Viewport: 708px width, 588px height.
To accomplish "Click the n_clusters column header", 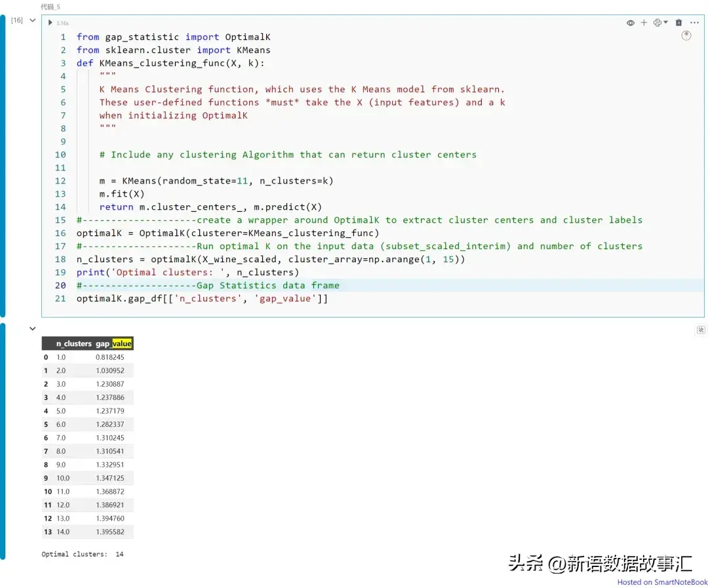I will [73, 343].
